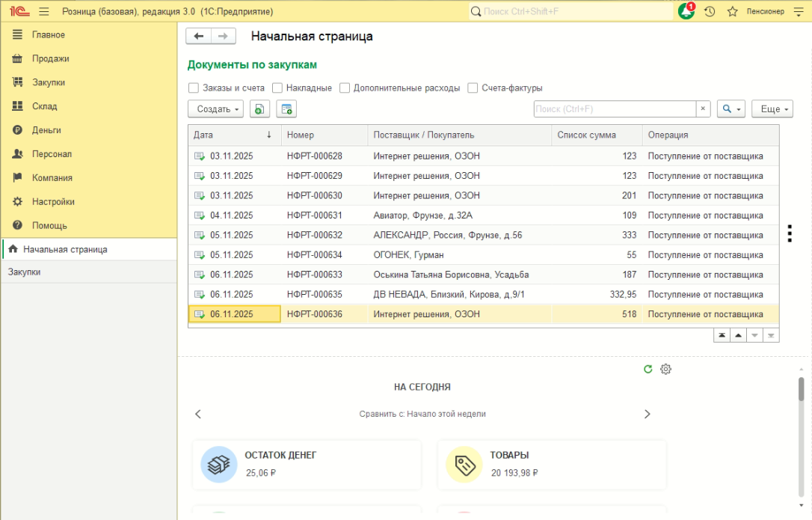Select the НФРТ-000636 number cell

tap(325, 313)
